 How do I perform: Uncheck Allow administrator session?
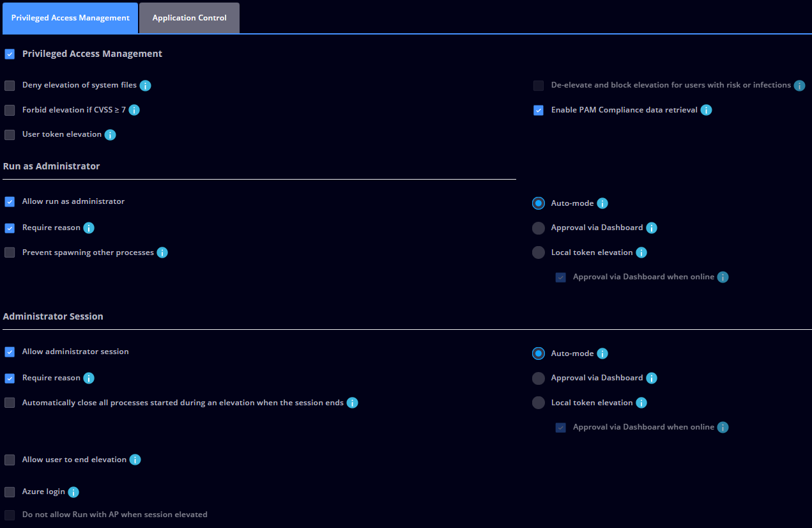point(10,352)
